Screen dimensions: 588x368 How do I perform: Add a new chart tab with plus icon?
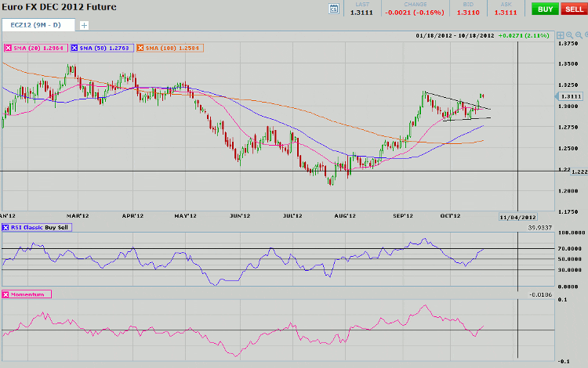pyautogui.click(x=84, y=25)
